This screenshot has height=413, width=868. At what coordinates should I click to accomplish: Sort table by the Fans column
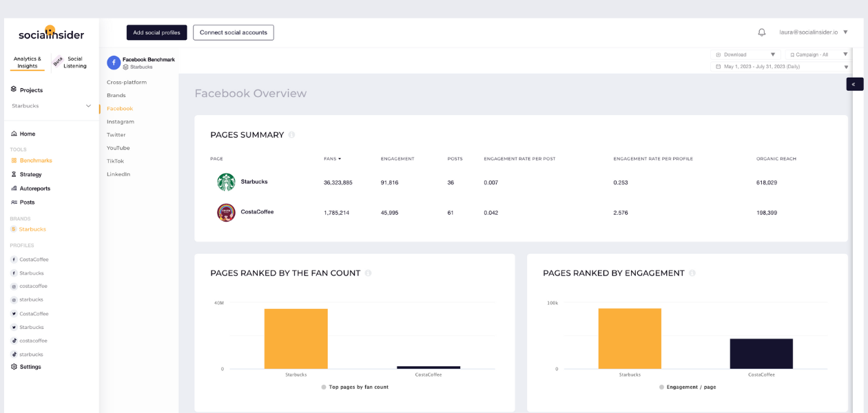pyautogui.click(x=333, y=159)
